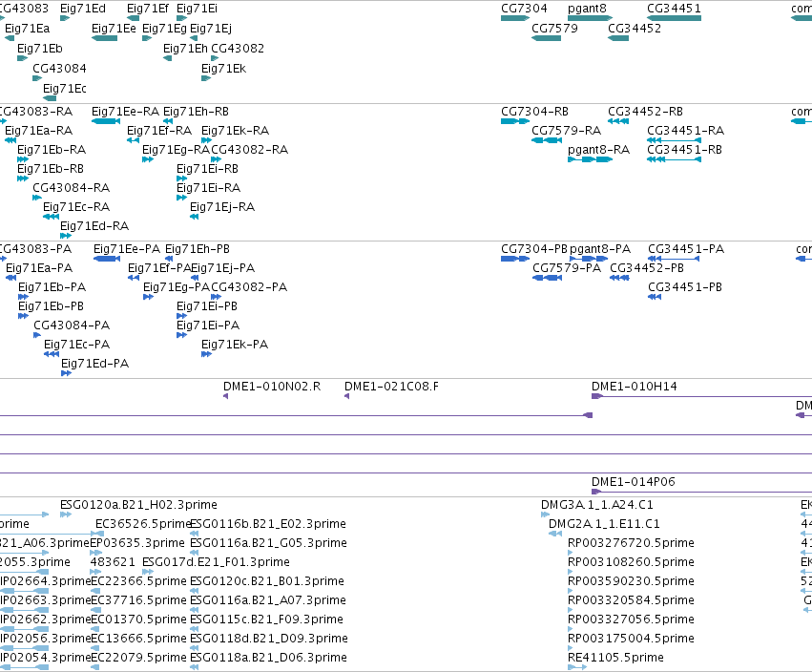
Task: Select the CG34451 gene label
Action: click(x=674, y=9)
